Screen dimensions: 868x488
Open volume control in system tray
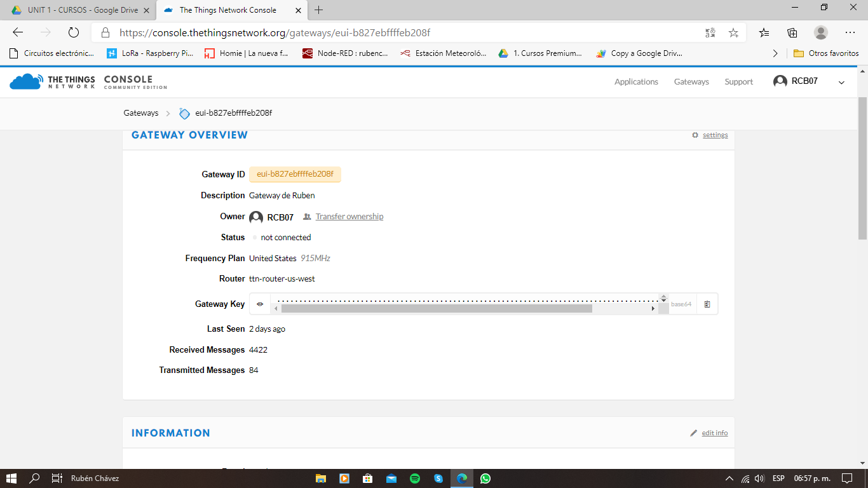[x=759, y=478]
